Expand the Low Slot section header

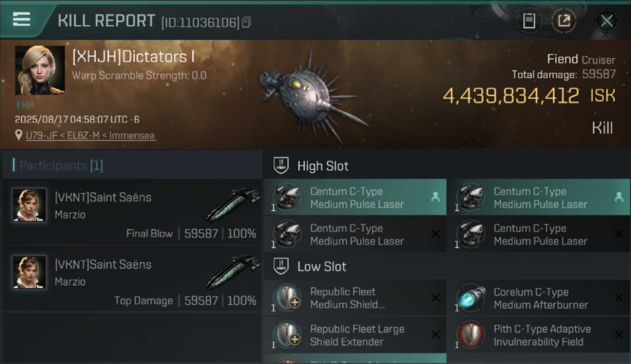tap(447, 266)
